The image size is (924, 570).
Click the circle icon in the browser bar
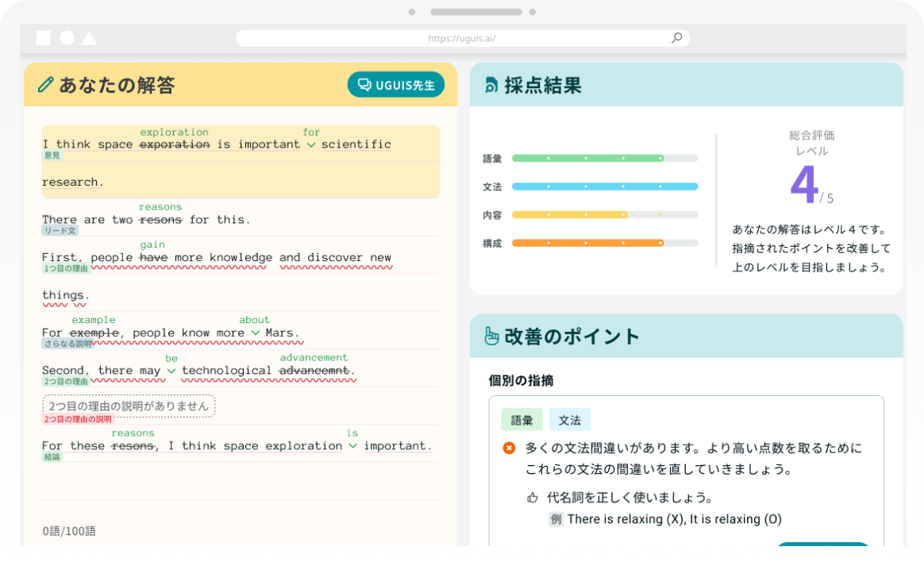[x=67, y=37]
